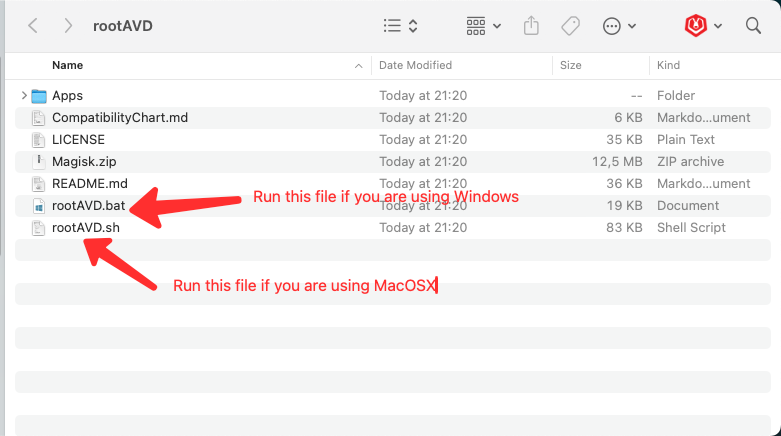This screenshot has height=436, width=781.
Task: Open Finder search with the magnifier
Action: [x=753, y=25]
